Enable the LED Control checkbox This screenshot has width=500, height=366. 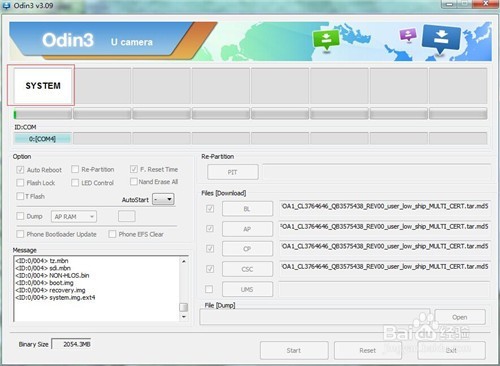[x=75, y=183]
